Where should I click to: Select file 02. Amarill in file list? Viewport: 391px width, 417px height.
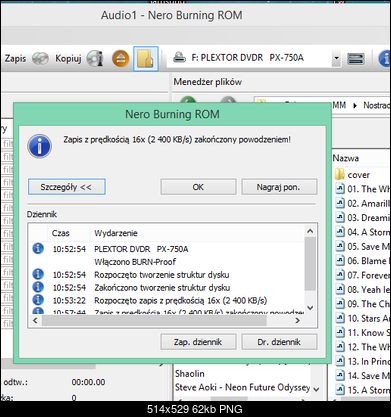[x=363, y=203]
